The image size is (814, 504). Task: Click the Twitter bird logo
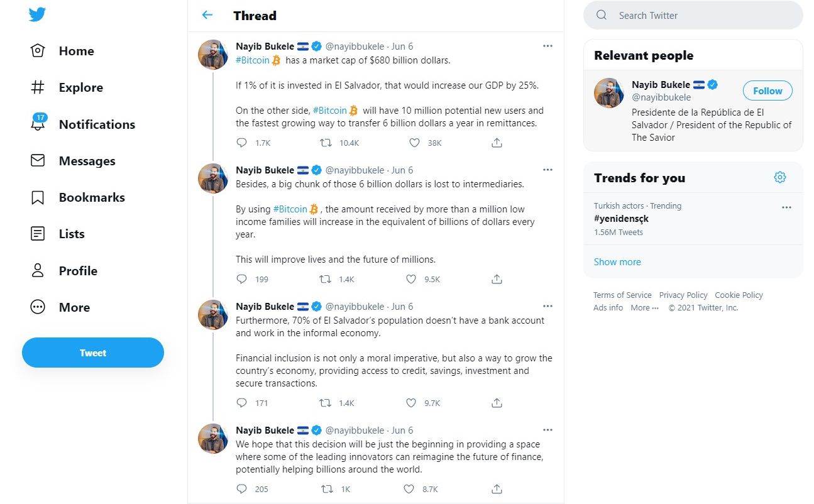point(37,15)
